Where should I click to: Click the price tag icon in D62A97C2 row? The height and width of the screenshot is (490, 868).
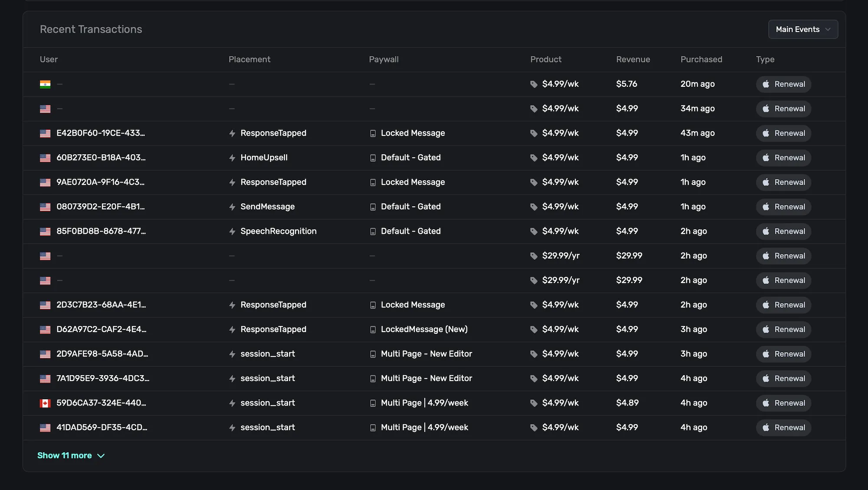tap(534, 330)
